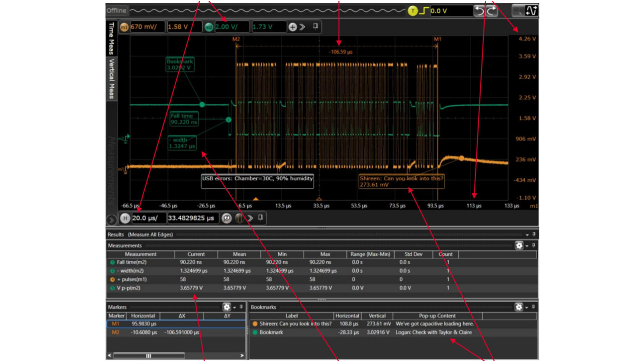Click the - width 1.3247 µs callout
This screenshot has height=362, width=644.
(182, 143)
